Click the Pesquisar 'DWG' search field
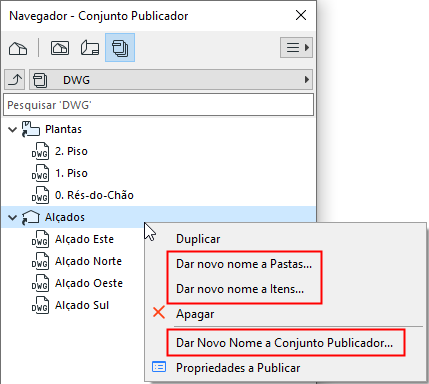429x384 pixels. (158, 105)
